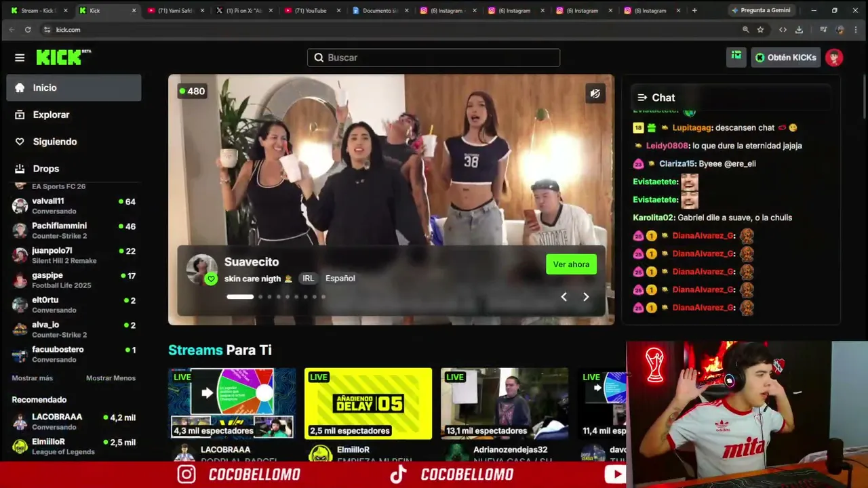The height and width of the screenshot is (488, 868).
Task: Open LACOBRAAA recommended channel avatar
Action: coord(20,422)
